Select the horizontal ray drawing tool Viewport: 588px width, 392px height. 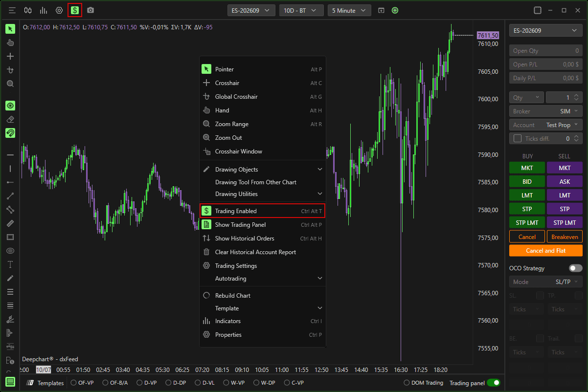point(10,182)
